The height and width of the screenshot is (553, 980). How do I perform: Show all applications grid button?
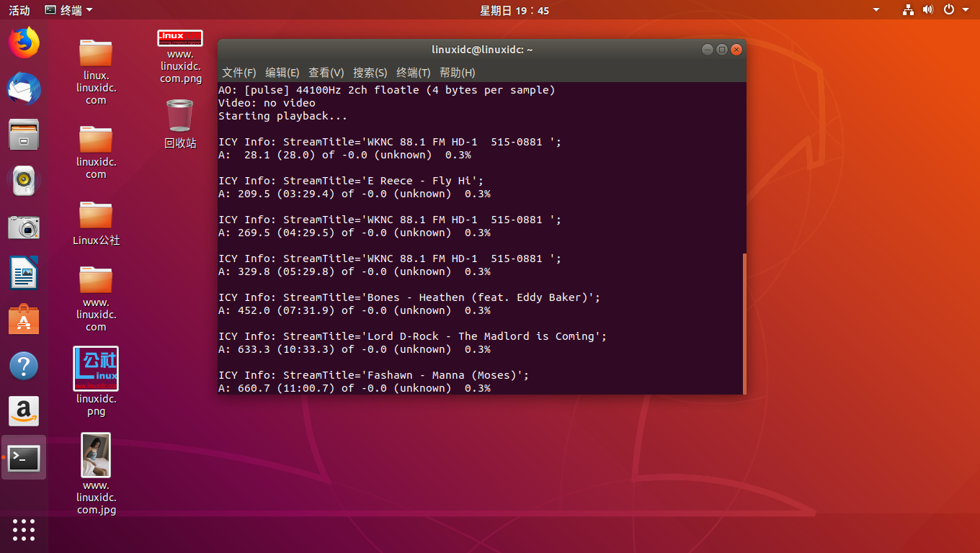(x=24, y=530)
